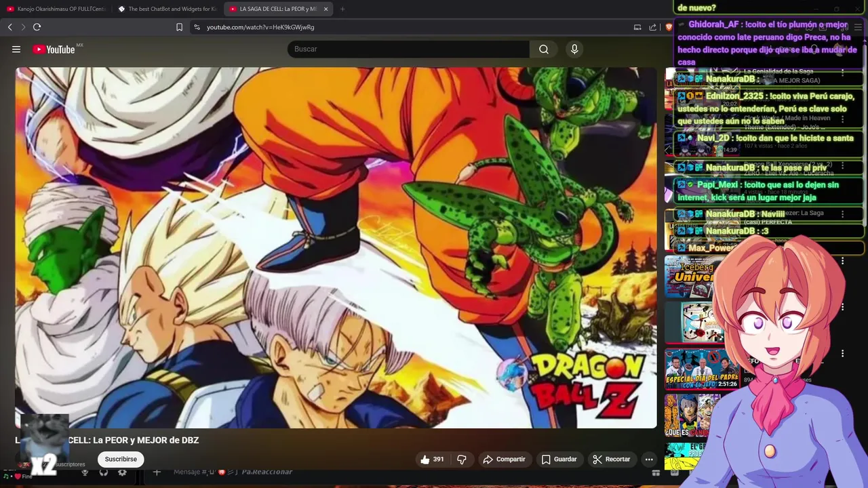Image resolution: width=868 pixels, height=488 pixels.
Task: Click NanakuraDB ':3' chat message
Action: coord(768,231)
